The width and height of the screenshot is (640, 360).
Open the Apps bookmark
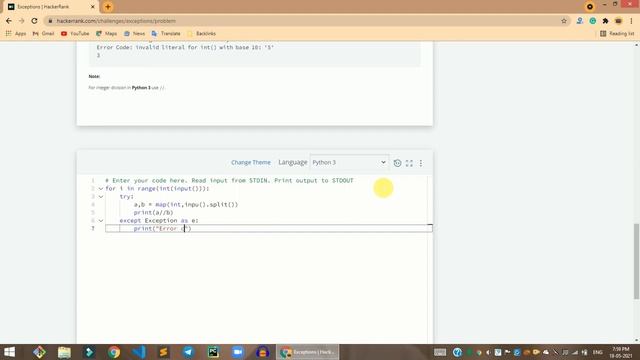pyautogui.click(x=16, y=33)
